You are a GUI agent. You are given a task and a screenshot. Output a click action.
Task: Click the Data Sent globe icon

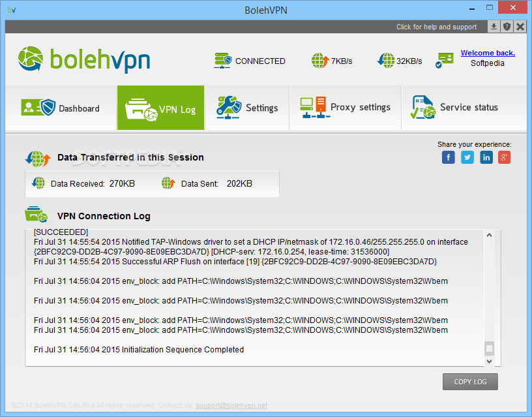tap(168, 183)
